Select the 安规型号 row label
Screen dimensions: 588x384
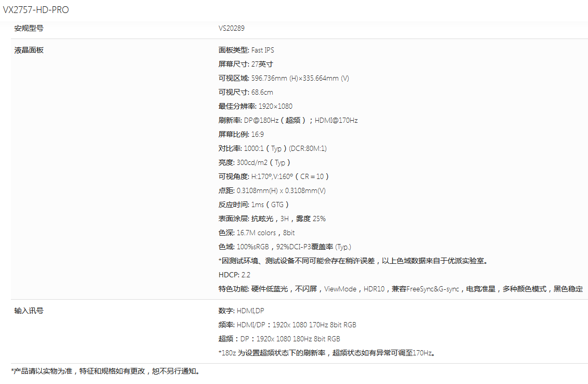point(29,28)
